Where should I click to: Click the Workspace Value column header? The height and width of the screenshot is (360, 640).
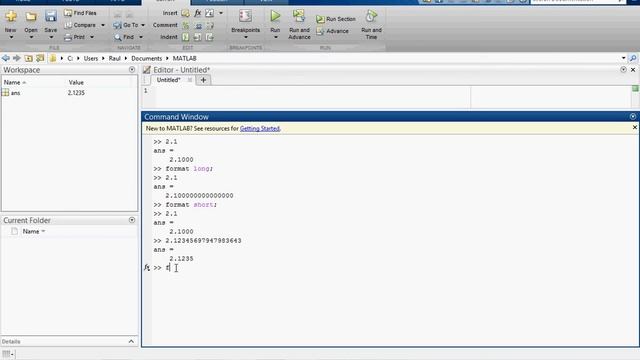pos(76,82)
